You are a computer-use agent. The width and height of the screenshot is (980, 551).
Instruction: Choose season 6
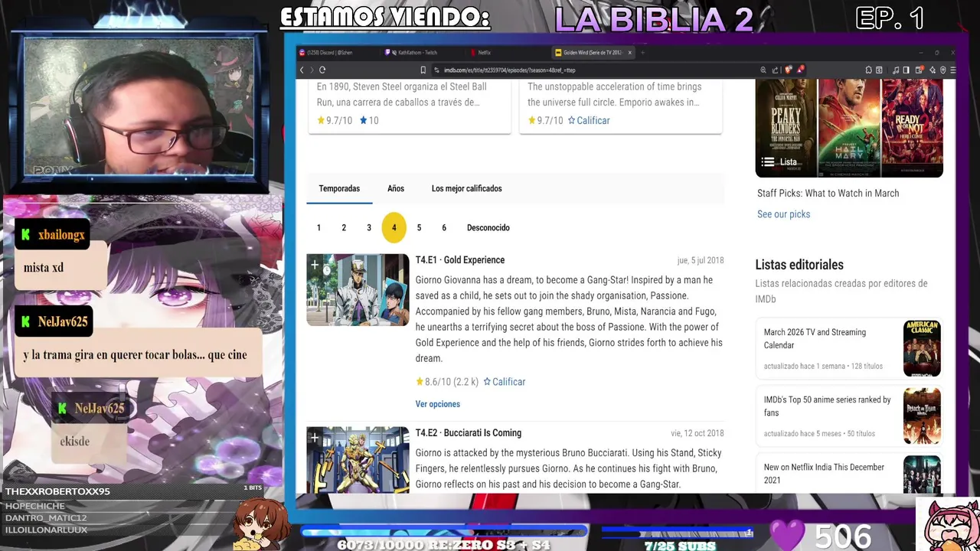pyautogui.click(x=444, y=227)
